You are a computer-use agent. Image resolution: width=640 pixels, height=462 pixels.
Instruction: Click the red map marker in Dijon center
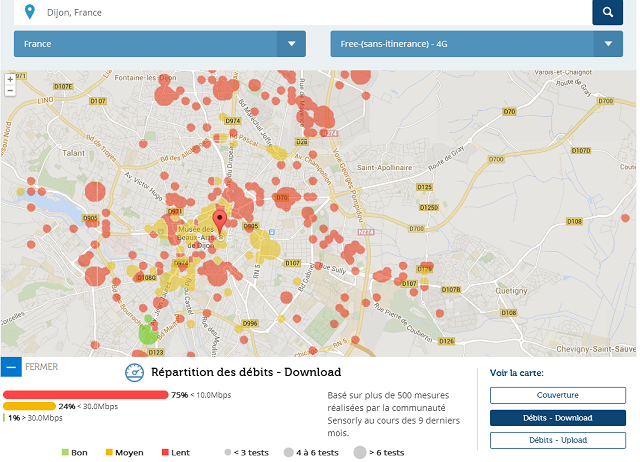click(x=220, y=222)
